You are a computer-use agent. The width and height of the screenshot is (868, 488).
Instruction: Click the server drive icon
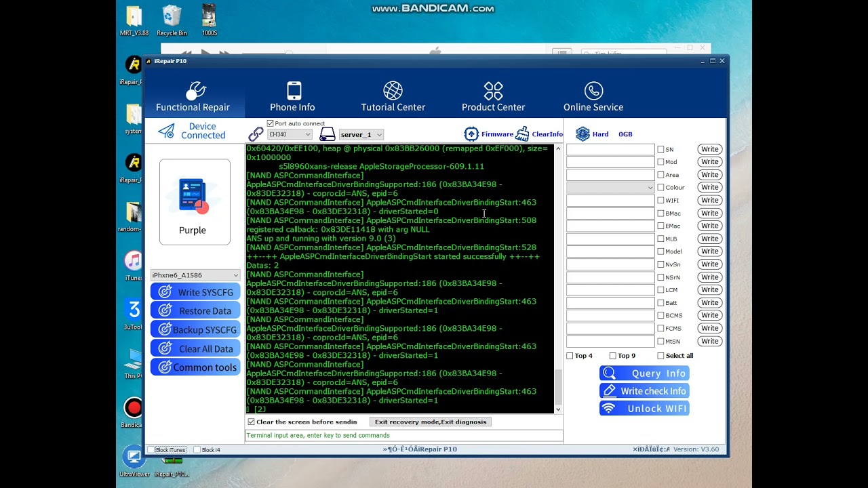click(x=328, y=134)
